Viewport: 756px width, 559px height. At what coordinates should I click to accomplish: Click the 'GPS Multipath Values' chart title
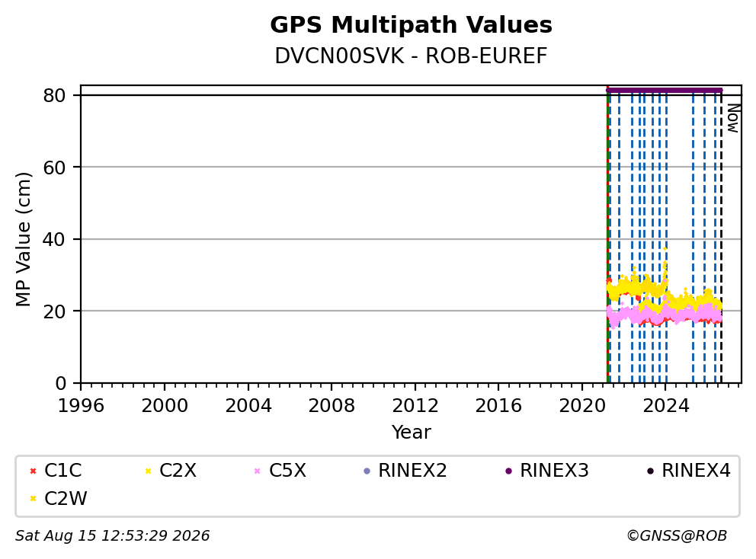point(411,25)
